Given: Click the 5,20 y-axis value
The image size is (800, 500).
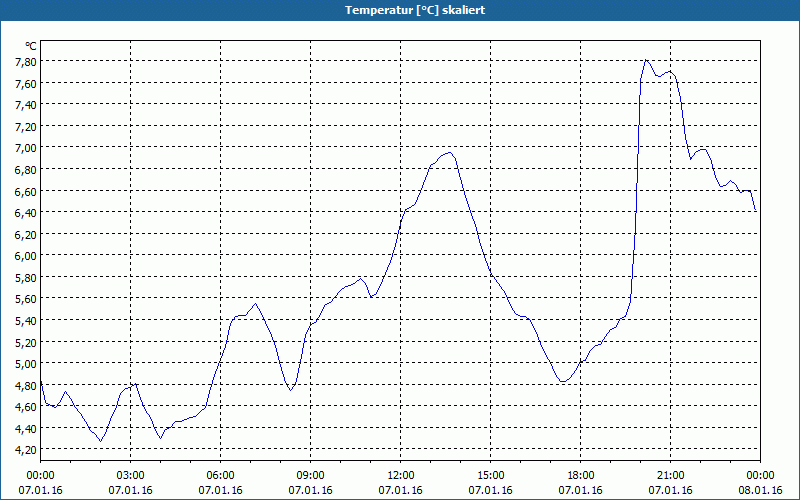Looking at the screenshot, I should pyautogui.click(x=26, y=342).
